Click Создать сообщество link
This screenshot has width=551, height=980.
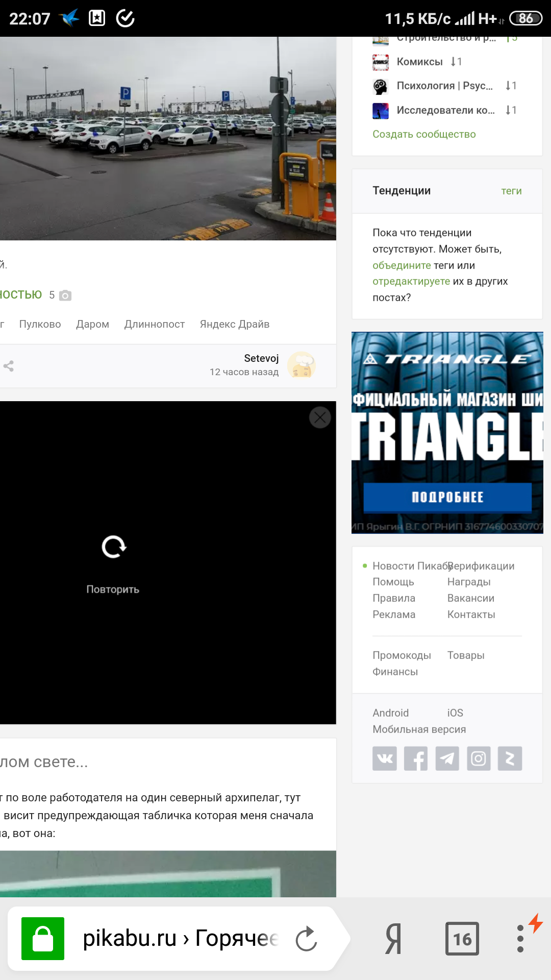[424, 134]
